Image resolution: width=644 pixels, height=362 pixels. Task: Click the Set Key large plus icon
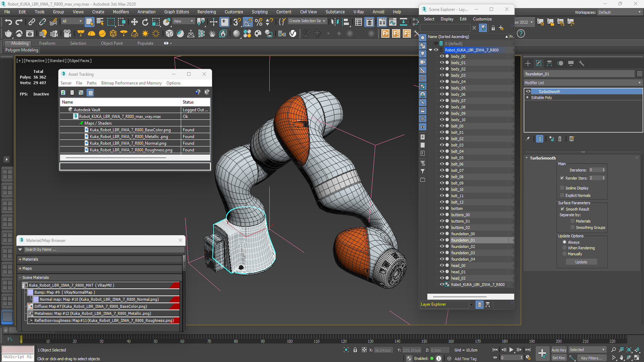click(x=542, y=353)
